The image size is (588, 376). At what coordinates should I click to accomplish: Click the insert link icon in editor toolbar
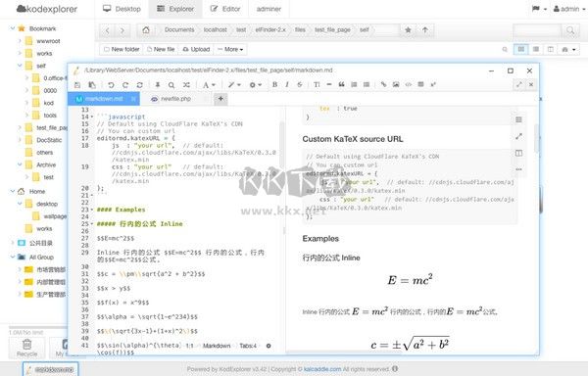[383, 84]
